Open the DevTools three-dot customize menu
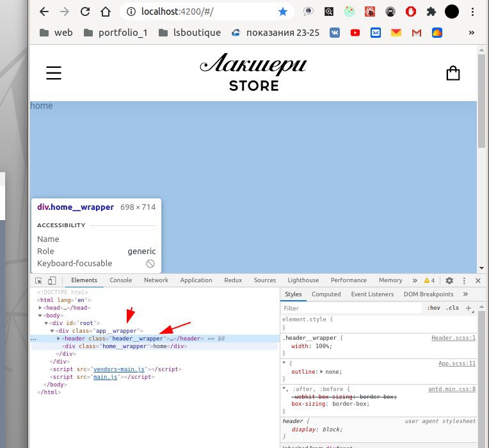Screen dimensions: 489x448 coord(464,280)
